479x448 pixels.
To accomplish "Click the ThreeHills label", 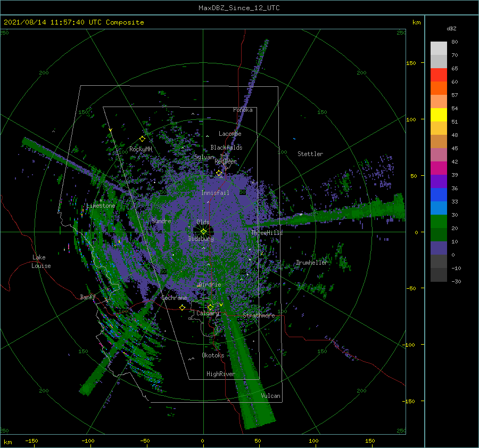I will [x=267, y=233].
